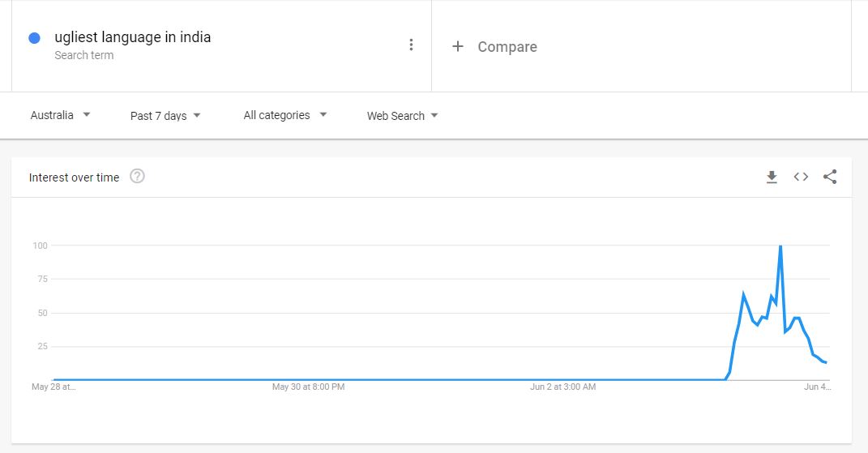Screen dimensions: 868x453
Task: Share the Interest over time chart
Action: click(830, 177)
